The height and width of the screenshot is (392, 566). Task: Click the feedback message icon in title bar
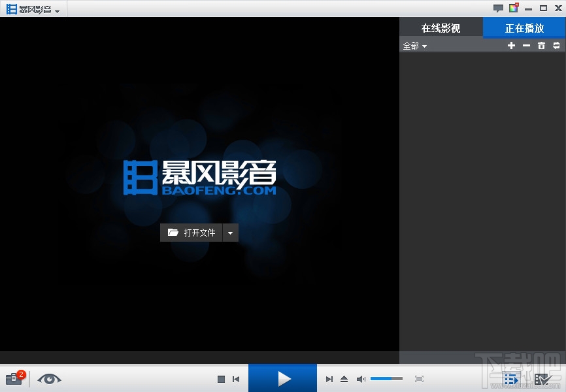pyautogui.click(x=498, y=8)
